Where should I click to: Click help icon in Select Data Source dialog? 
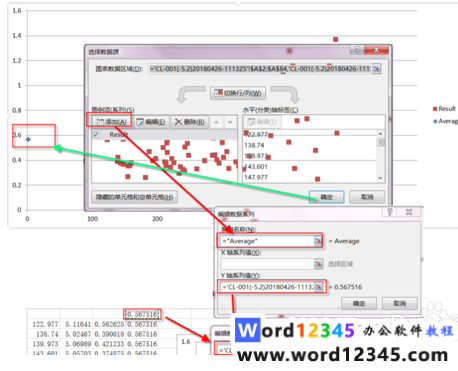click(357, 50)
